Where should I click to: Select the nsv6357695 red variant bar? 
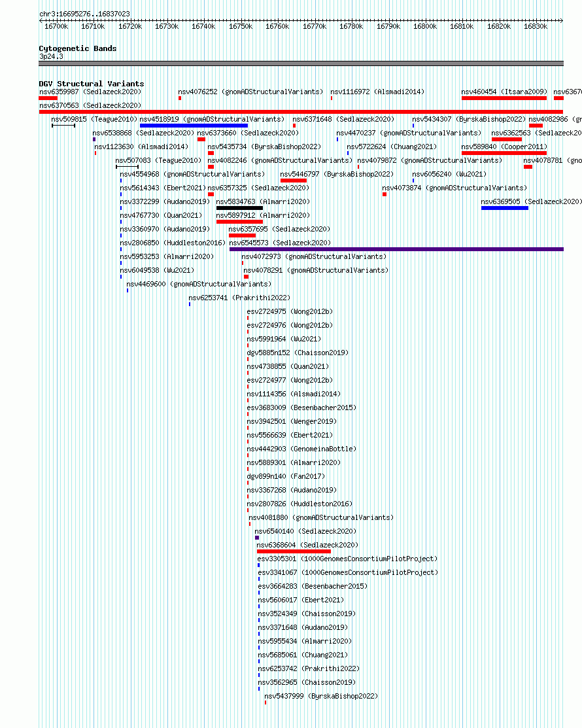pos(242,235)
